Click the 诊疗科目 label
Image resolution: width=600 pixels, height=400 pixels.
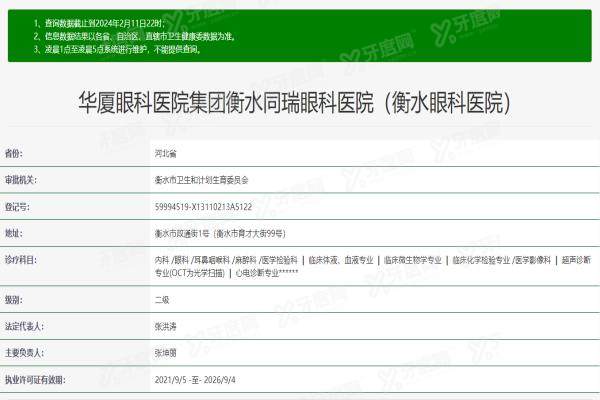[x=21, y=260]
